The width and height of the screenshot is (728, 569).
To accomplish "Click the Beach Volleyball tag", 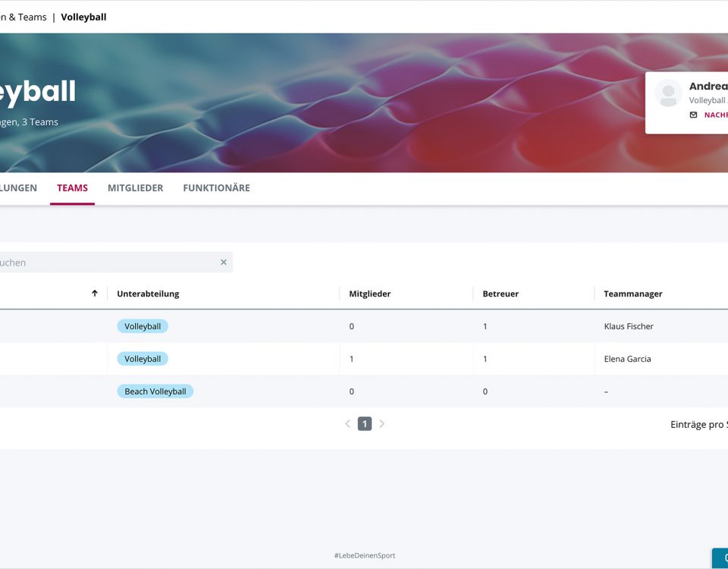I will [x=155, y=391].
